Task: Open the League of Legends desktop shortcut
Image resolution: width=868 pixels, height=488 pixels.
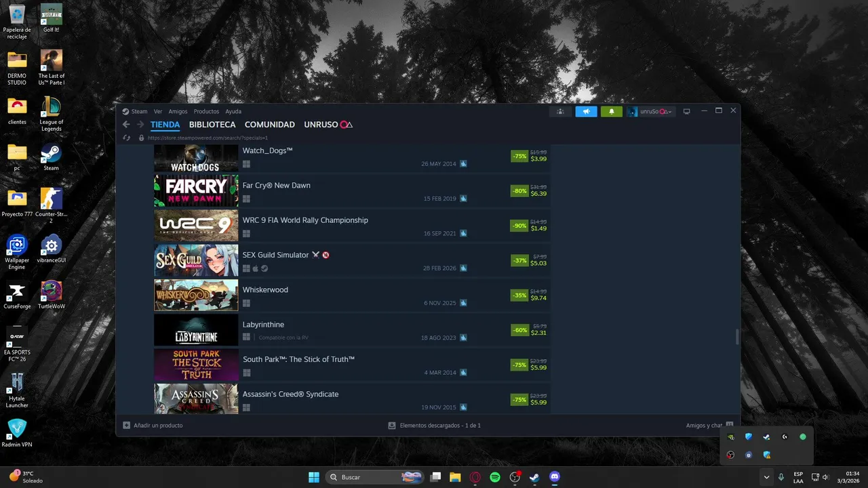Action: click(52, 114)
